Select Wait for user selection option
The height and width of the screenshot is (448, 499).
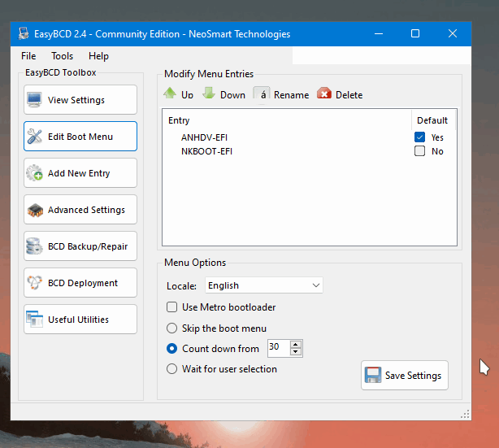click(x=171, y=369)
